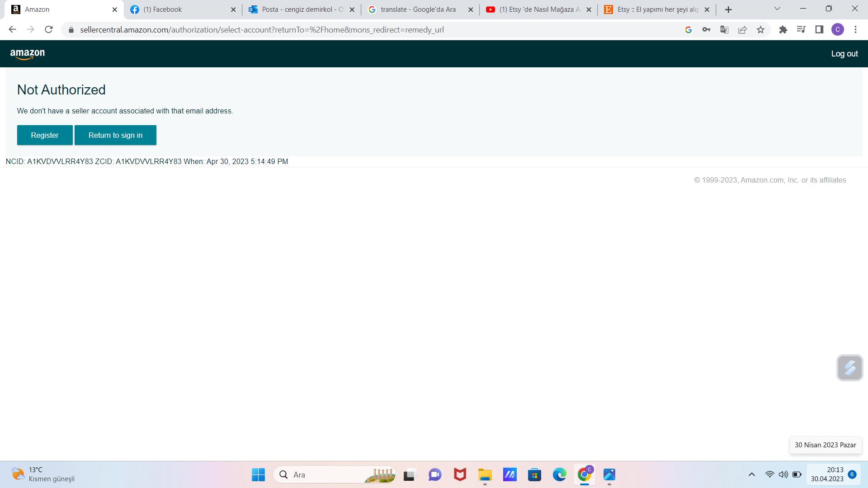Open notification badge showing 6

[852, 474]
